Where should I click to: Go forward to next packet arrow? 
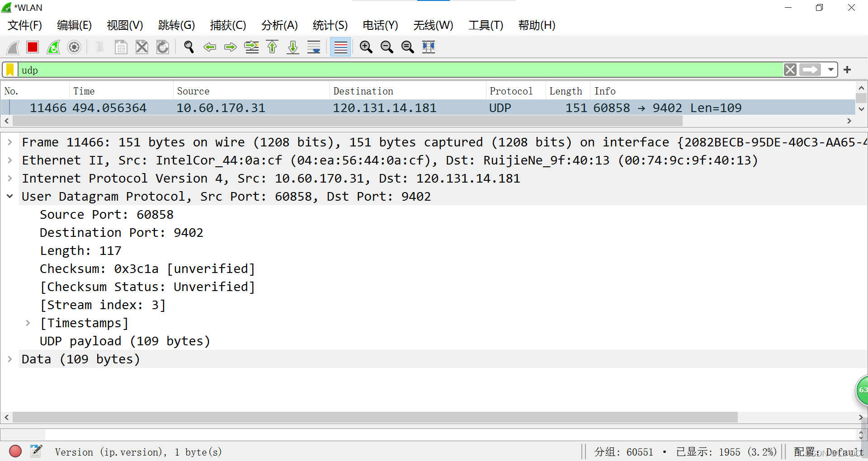tap(231, 47)
